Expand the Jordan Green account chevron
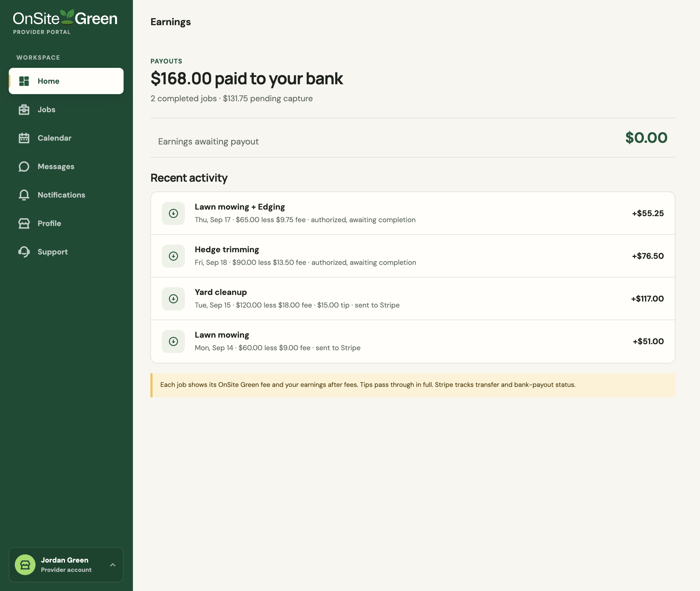Screen dimensions: 700x591 (x=113, y=565)
